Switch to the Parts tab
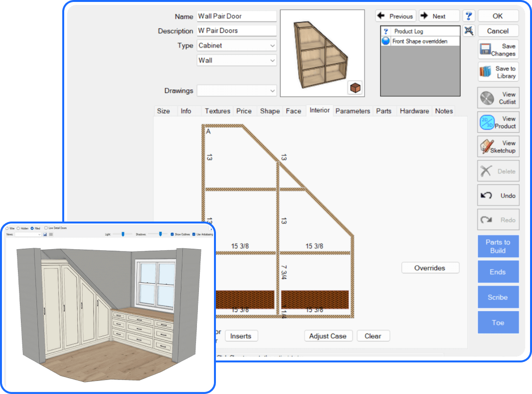The height and width of the screenshot is (394, 532). pyautogui.click(x=384, y=111)
